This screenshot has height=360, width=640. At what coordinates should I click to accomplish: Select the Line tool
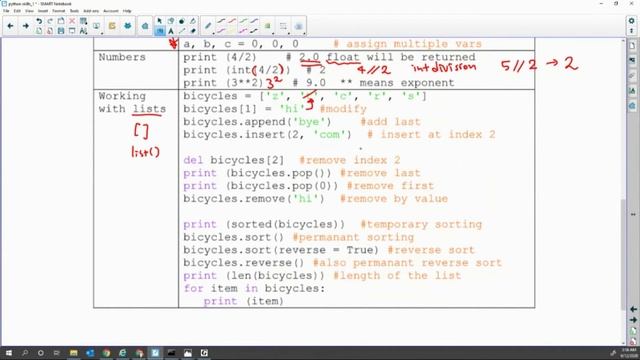tap(182, 31)
